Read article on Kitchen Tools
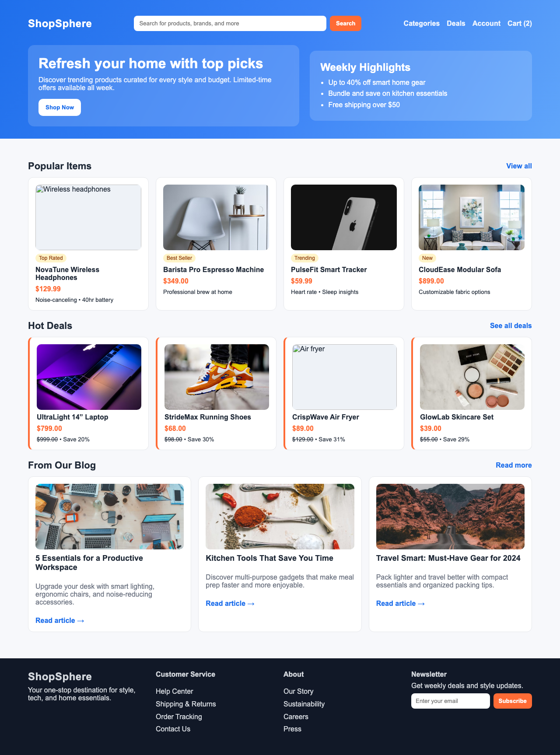This screenshot has height=755, width=560. 230,604
